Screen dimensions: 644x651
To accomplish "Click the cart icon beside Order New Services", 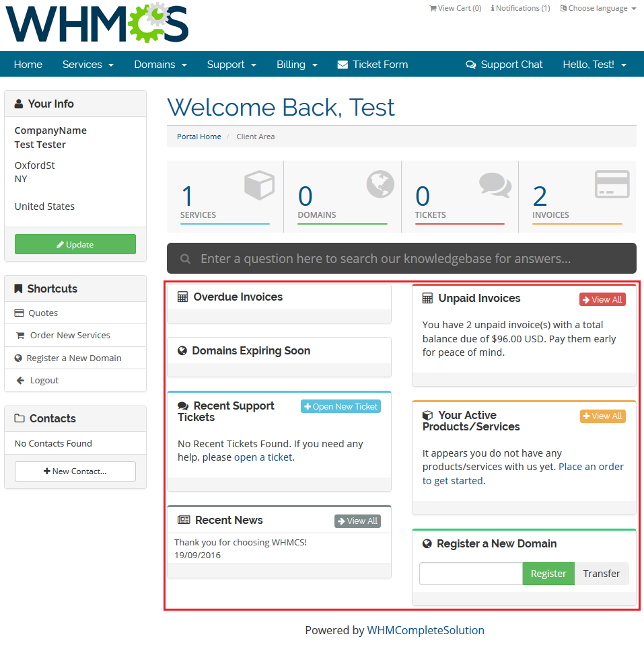I will (x=20, y=336).
